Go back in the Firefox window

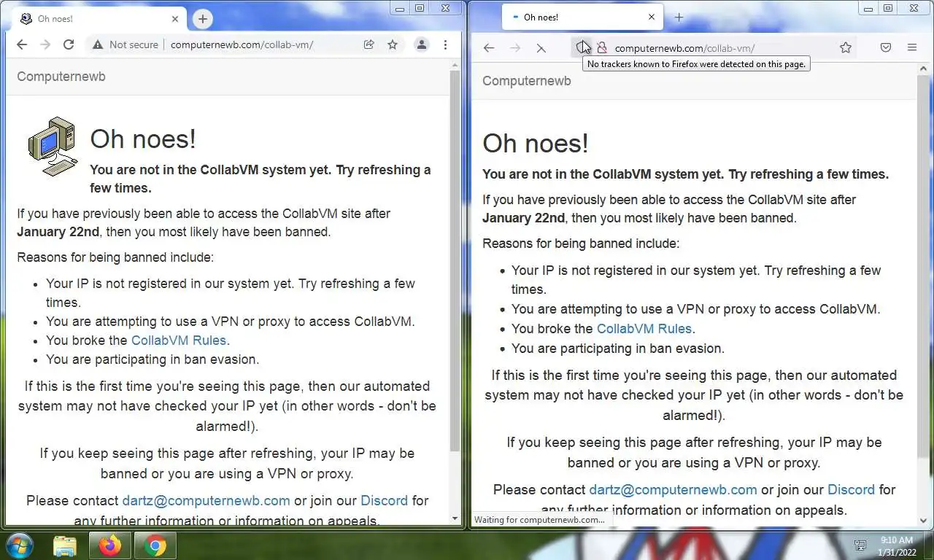(489, 48)
